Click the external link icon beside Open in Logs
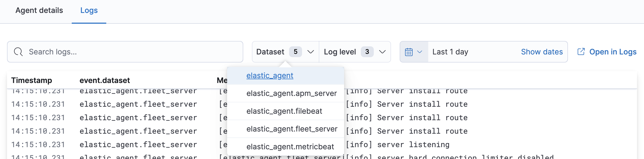Screen dimensions: 644x159 point(581,52)
